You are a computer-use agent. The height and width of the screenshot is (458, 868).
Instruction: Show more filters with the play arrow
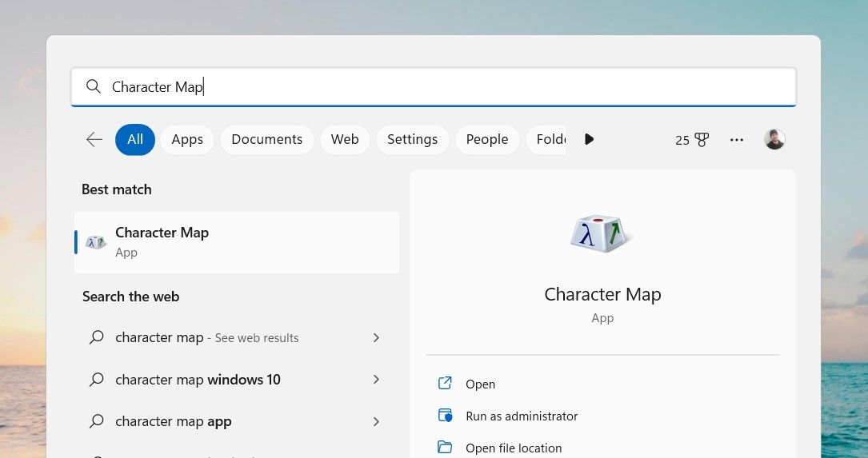pyautogui.click(x=589, y=139)
